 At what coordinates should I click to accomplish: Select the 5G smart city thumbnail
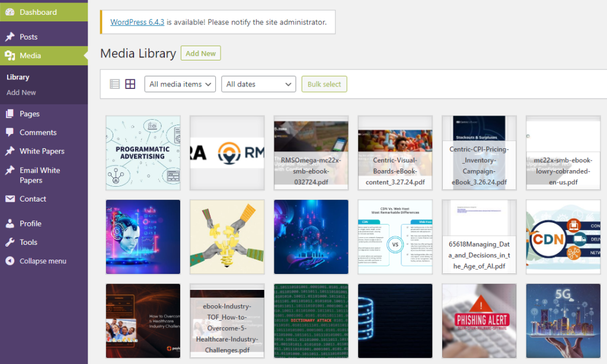click(563, 321)
